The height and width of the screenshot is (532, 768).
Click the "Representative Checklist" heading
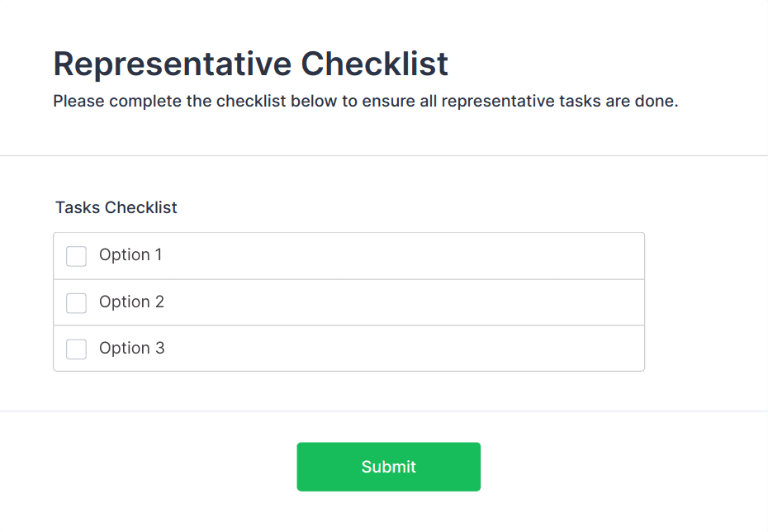[250, 64]
